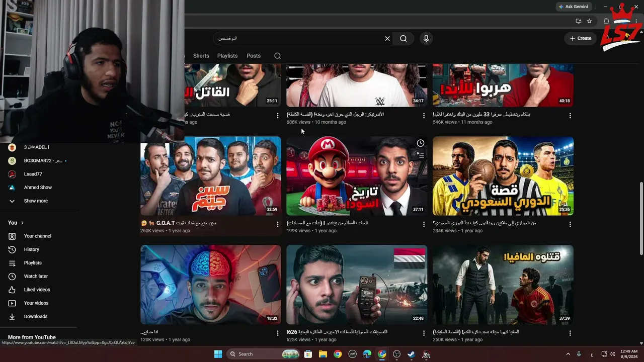The width and height of the screenshot is (644, 362).
Task: Play the 40:18 red-shirt thumbnail video
Action: 503,85
